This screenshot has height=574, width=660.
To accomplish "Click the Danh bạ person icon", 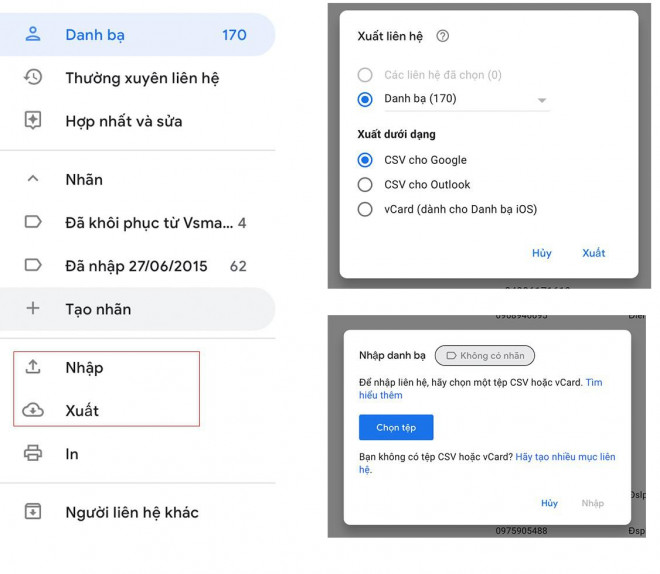I will click(x=33, y=35).
